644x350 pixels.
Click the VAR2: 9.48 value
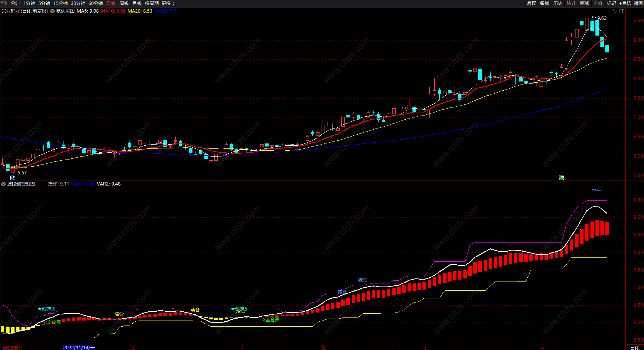[x=109, y=184]
